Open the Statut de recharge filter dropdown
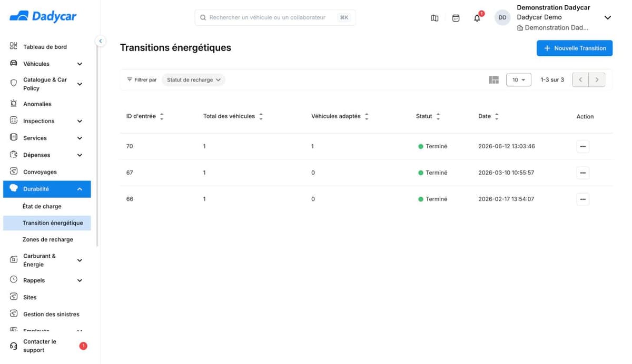 (193, 80)
